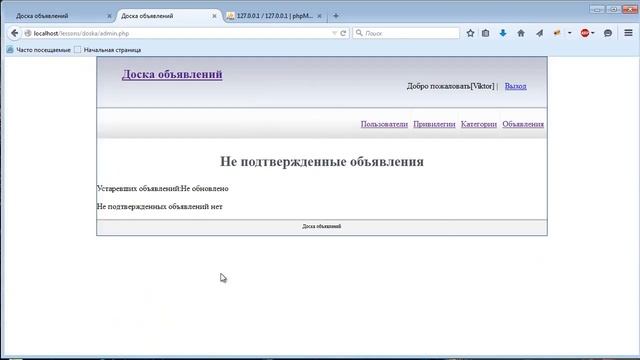Click the Устаревших объявлений status text
640x360 pixels.
coord(162,189)
